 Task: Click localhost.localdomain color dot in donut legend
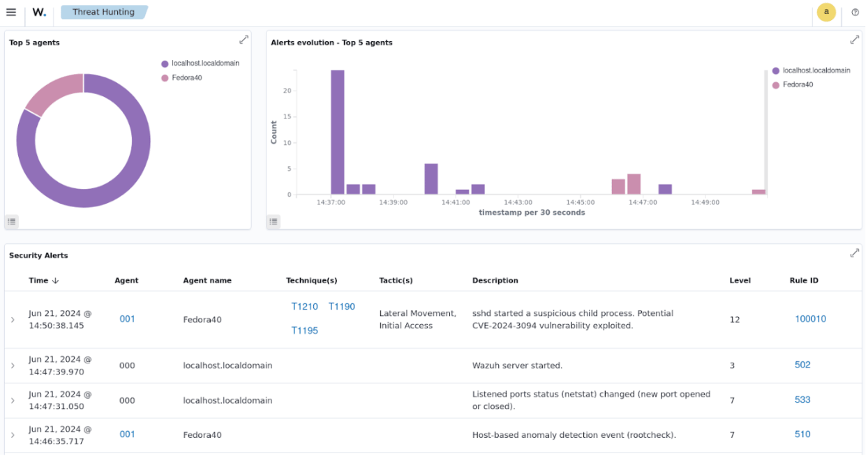(x=165, y=63)
